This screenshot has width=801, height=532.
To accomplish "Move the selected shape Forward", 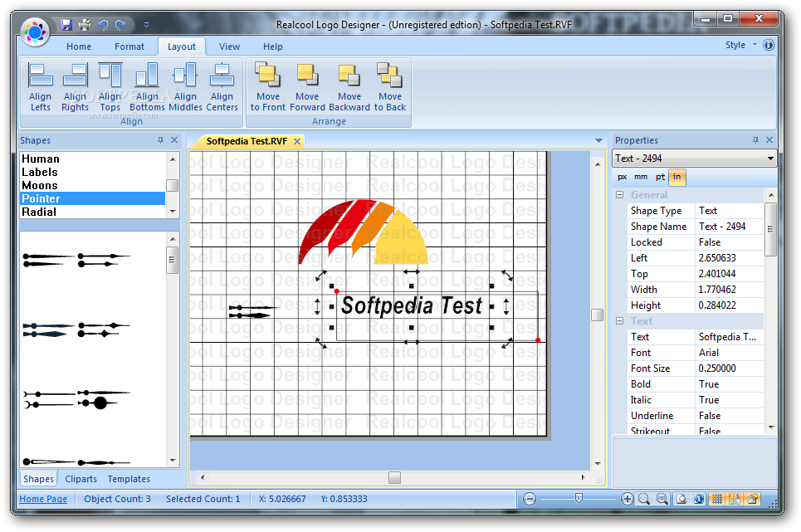I will pos(307,87).
